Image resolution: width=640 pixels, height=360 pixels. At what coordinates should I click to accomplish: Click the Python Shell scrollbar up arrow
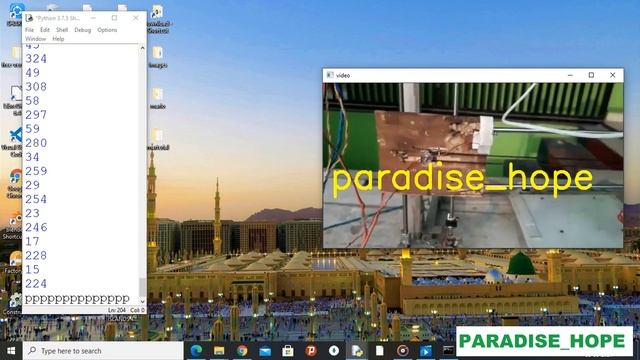pos(142,48)
